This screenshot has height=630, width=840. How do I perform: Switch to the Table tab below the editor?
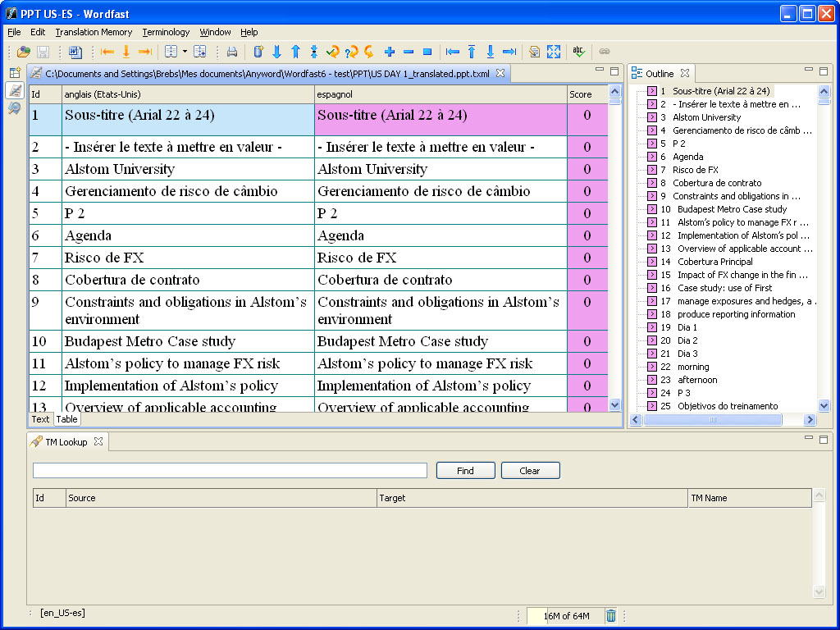[67, 419]
